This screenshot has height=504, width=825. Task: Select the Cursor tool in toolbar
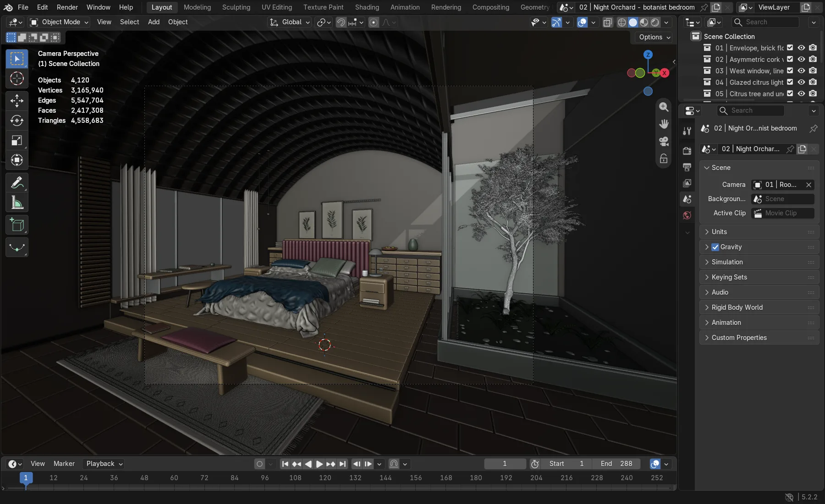coord(17,78)
